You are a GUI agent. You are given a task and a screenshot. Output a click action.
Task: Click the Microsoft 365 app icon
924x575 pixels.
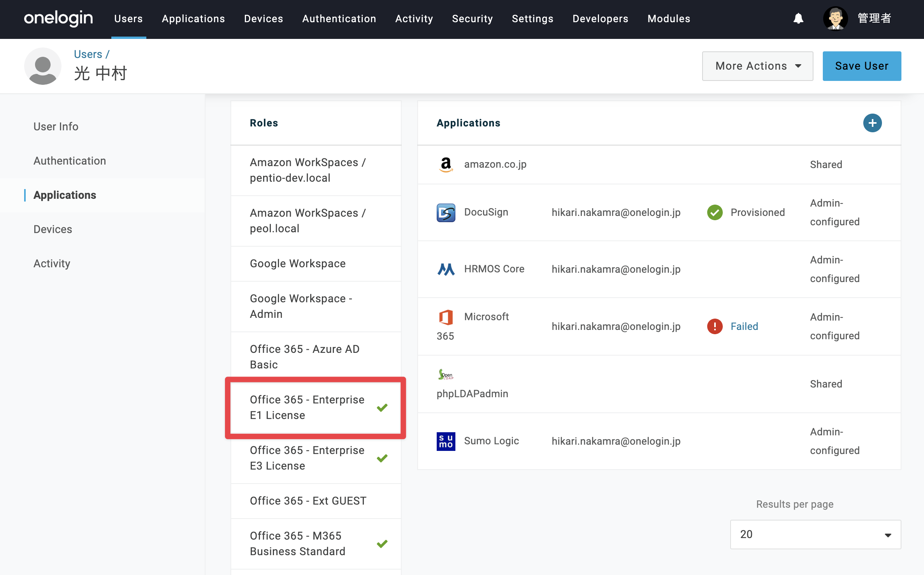(446, 317)
